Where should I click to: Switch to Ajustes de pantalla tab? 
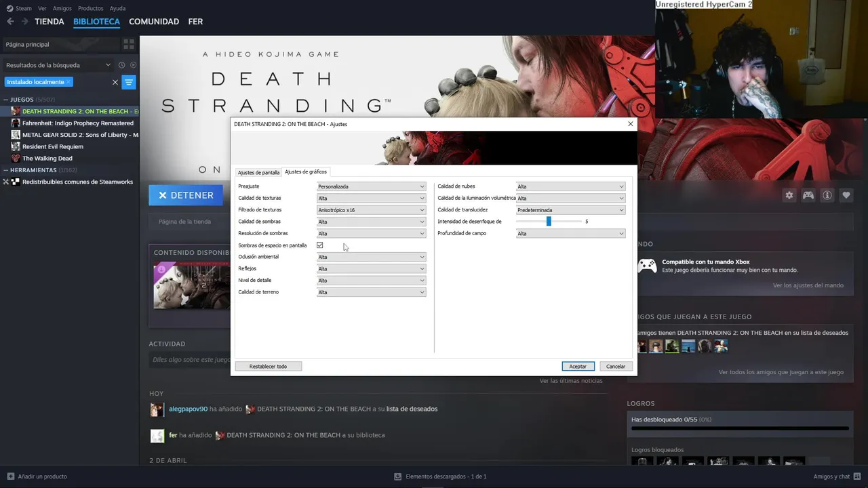[258, 173]
